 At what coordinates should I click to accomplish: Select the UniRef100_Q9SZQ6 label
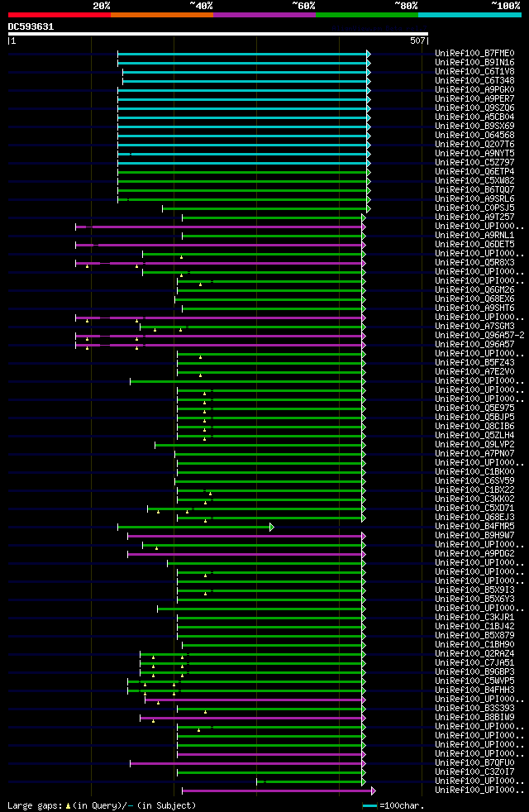474,108
